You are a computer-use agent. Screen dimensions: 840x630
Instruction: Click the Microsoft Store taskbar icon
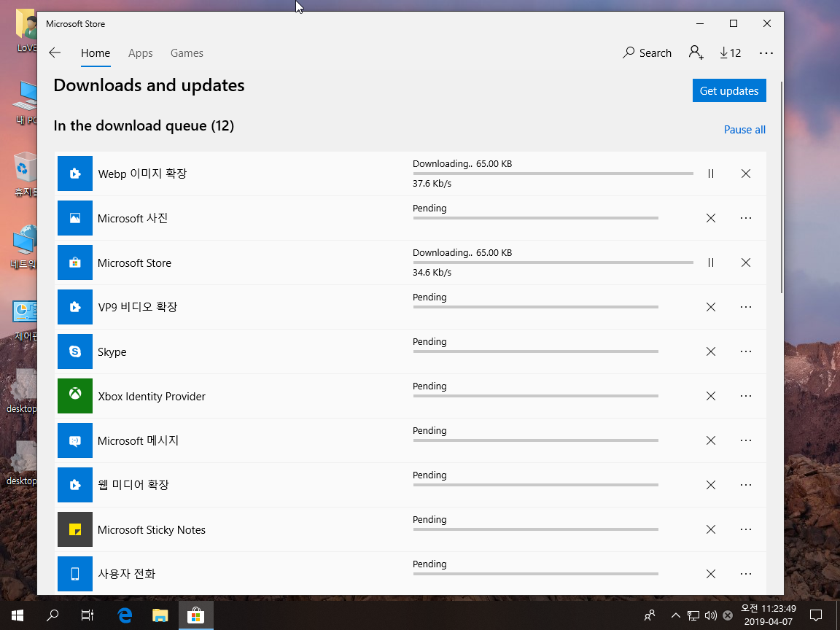(195, 615)
